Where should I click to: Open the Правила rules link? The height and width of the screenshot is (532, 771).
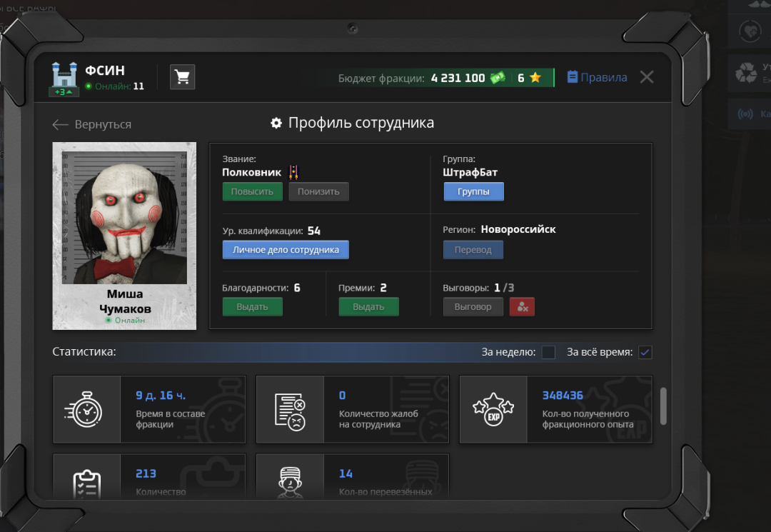pos(597,77)
